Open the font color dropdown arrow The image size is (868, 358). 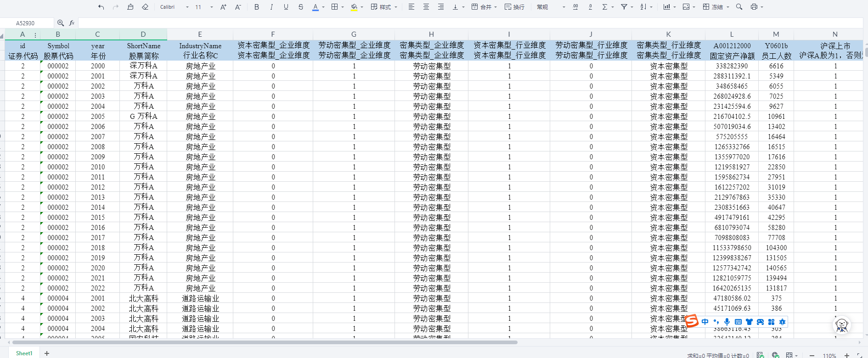[323, 7]
